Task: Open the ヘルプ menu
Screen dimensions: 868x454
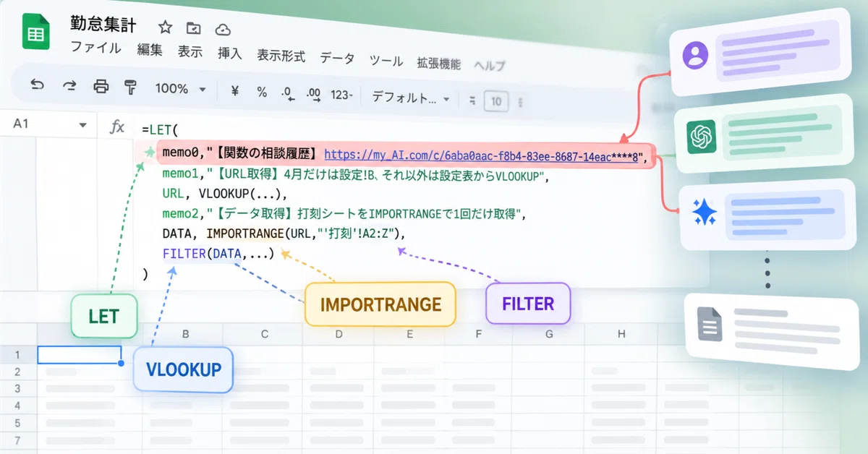Action: (490, 65)
